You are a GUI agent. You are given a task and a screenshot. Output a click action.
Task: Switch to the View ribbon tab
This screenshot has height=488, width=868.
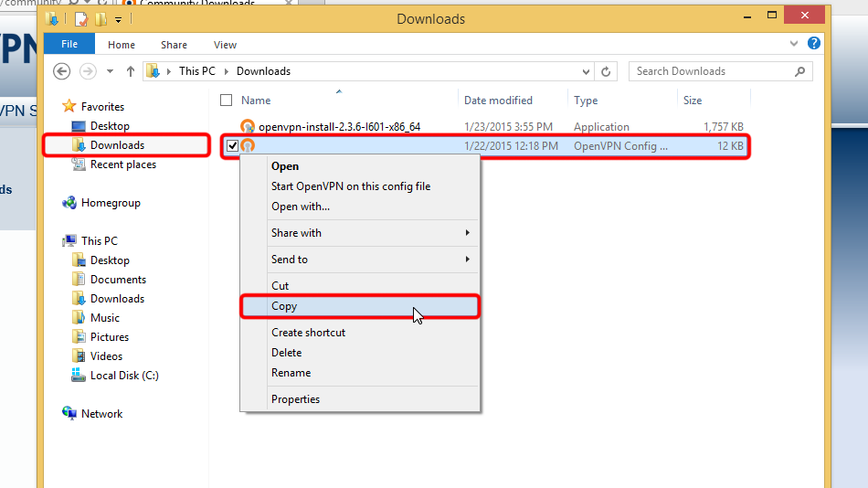(x=225, y=45)
